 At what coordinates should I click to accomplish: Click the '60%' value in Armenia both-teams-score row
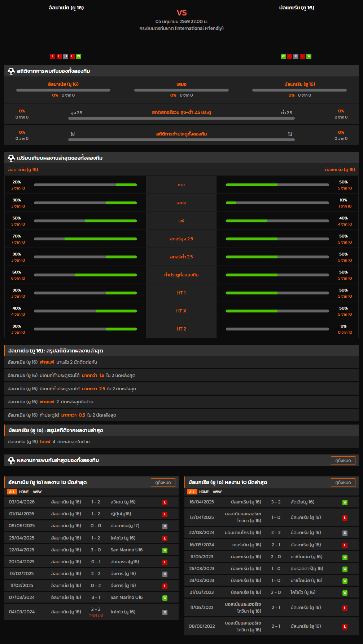pyautogui.click(x=17, y=272)
